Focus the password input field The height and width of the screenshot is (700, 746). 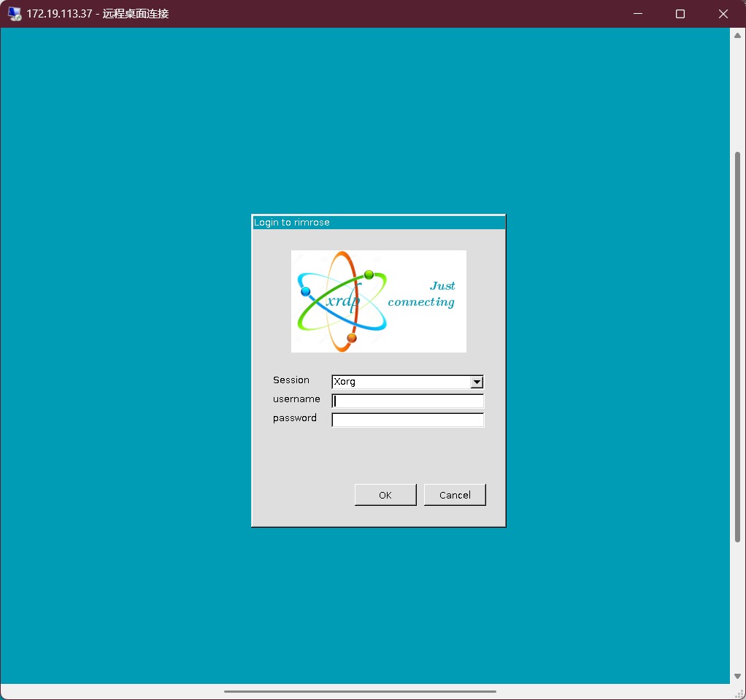(x=407, y=420)
